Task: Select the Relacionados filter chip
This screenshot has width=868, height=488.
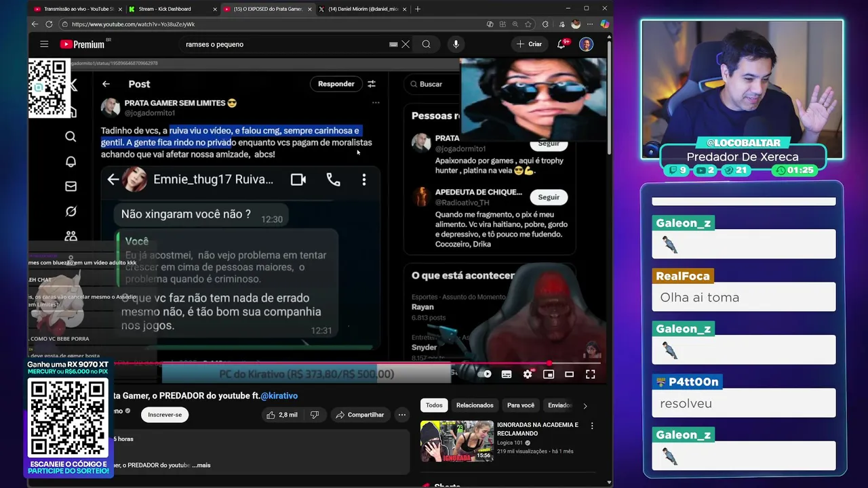Action: pyautogui.click(x=475, y=405)
